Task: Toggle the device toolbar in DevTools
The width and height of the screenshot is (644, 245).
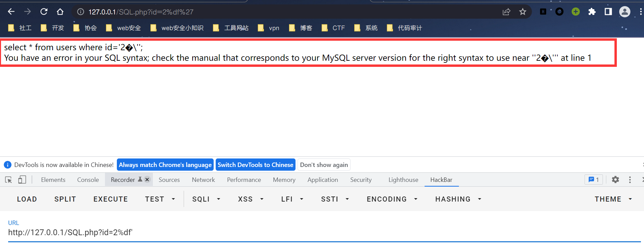Action: click(x=22, y=180)
